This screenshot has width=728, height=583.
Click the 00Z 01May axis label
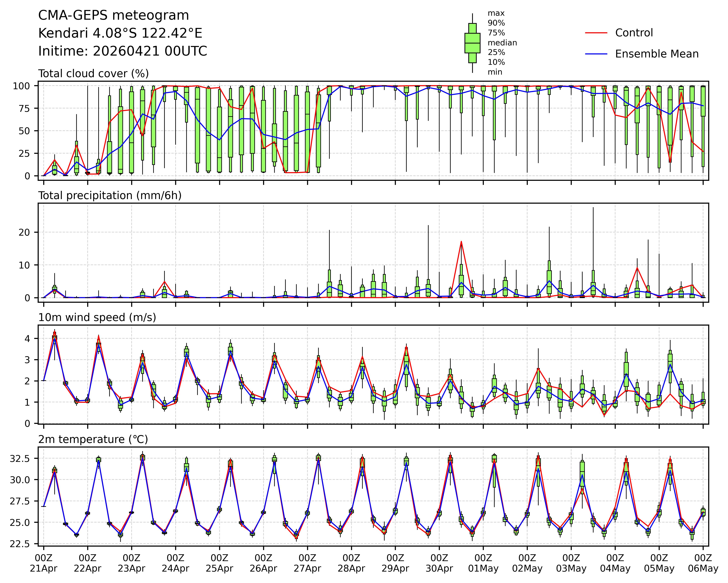[x=483, y=563]
